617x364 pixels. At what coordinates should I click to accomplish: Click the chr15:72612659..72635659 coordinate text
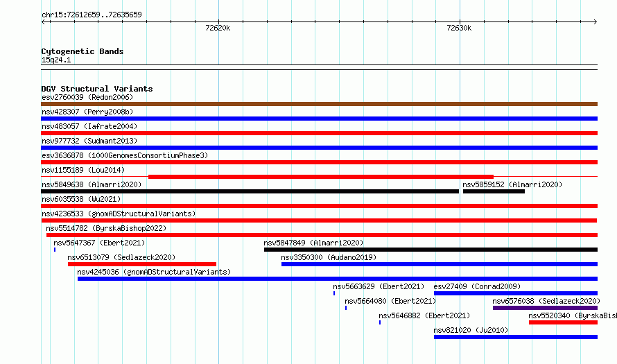(92, 15)
